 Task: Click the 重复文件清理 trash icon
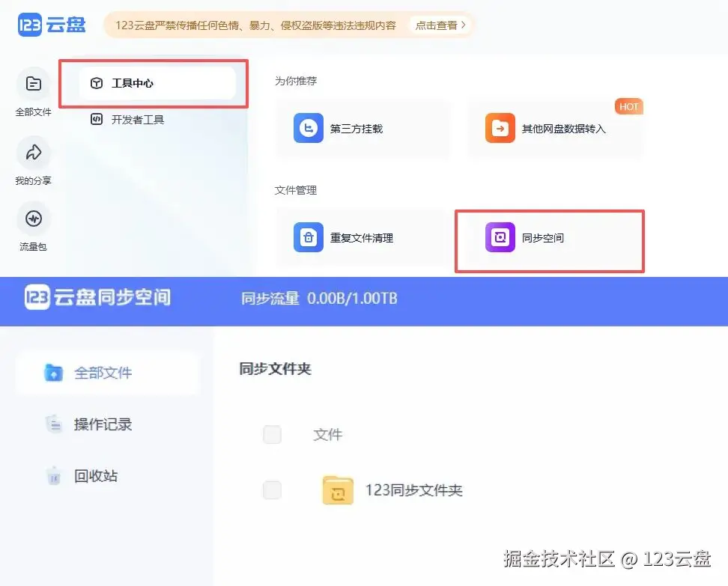click(x=309, y=237)
